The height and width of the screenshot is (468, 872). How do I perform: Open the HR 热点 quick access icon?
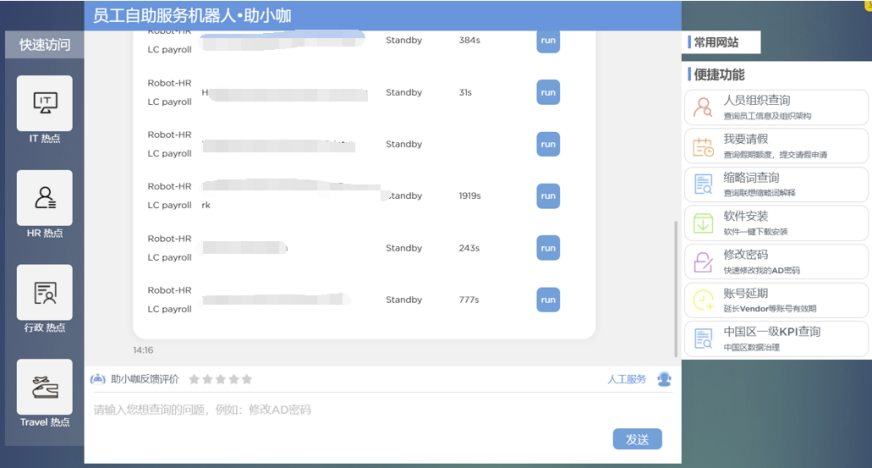coord(45,197)
